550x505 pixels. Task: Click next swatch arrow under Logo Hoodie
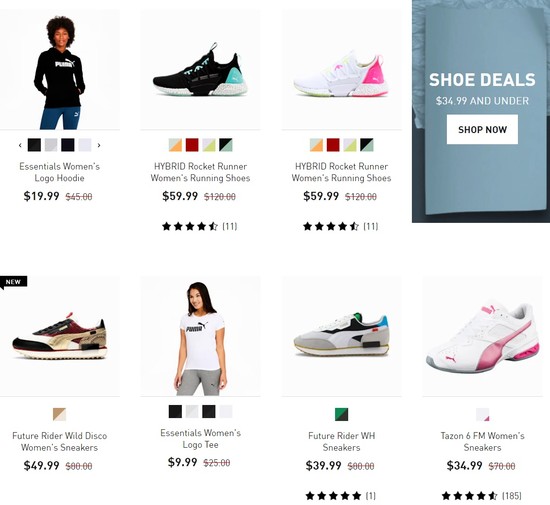[x=99, y=145]
